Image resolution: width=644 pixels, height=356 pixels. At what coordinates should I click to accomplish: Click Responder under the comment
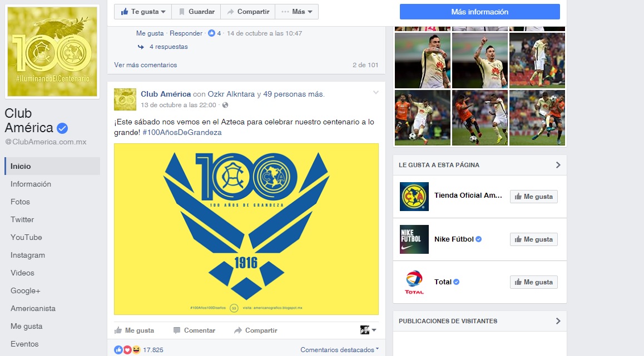click(186, 33)
